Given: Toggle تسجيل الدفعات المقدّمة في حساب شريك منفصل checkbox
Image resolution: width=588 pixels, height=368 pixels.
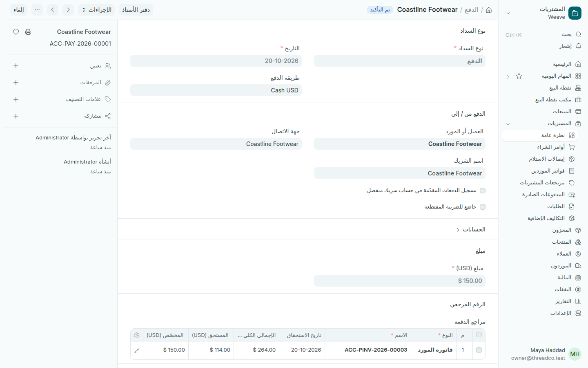Looking at the screenshot, I should coord(483,191).
